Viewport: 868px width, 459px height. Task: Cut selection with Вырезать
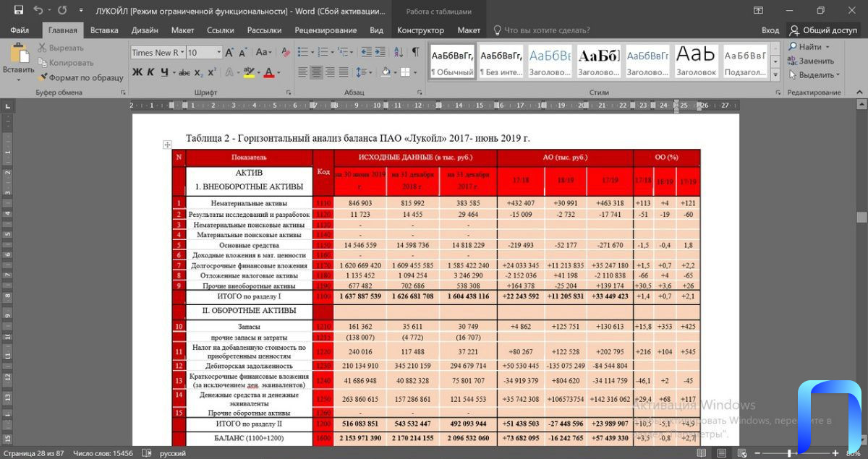(x=60, y=48)
